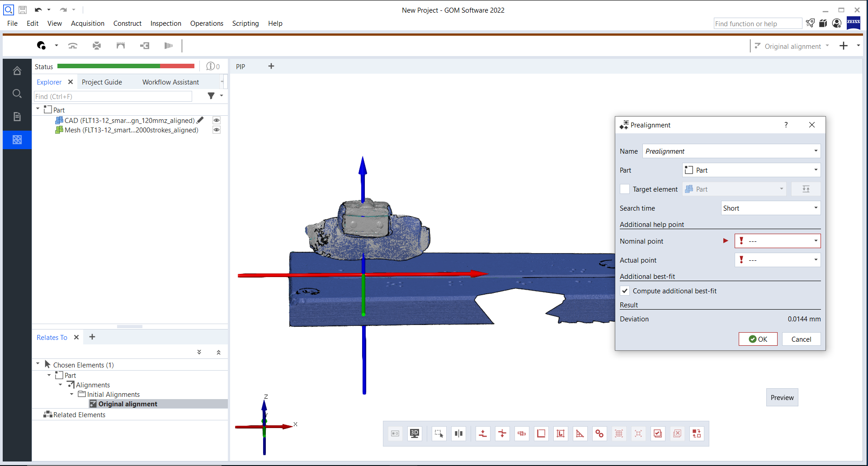Switch to the Project Guide tab
The image size is (868, 466).
click(102, 82)
